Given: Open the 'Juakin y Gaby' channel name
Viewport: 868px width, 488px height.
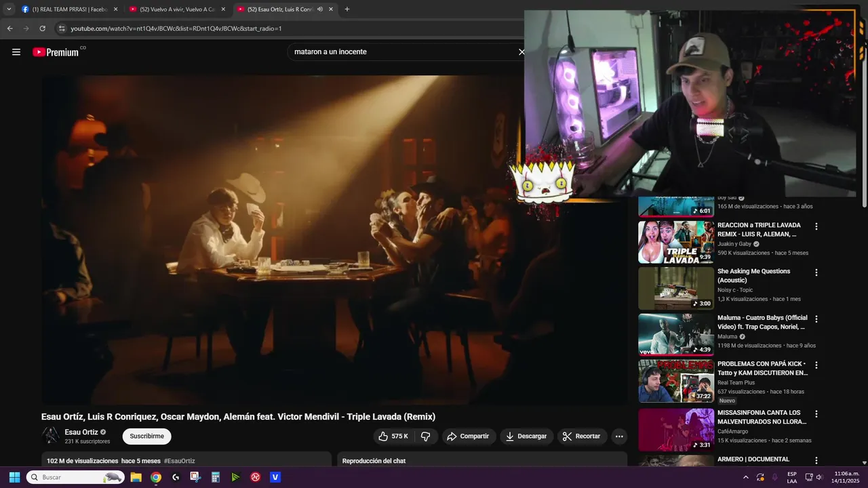Looking at the screenshot, I should [734, 244].
